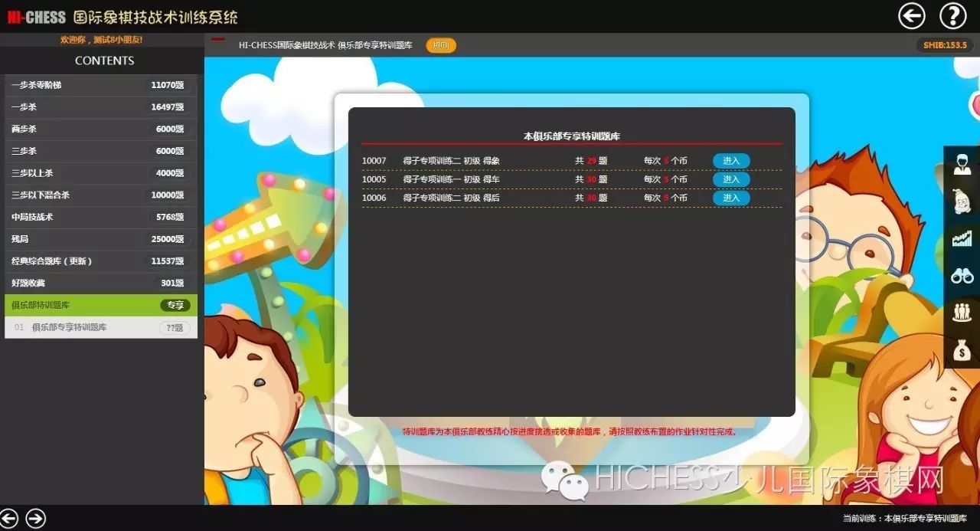
Task: Go to next with the bottom right-arrow icon
Action: pyautogui.click(x=35, y=518)
